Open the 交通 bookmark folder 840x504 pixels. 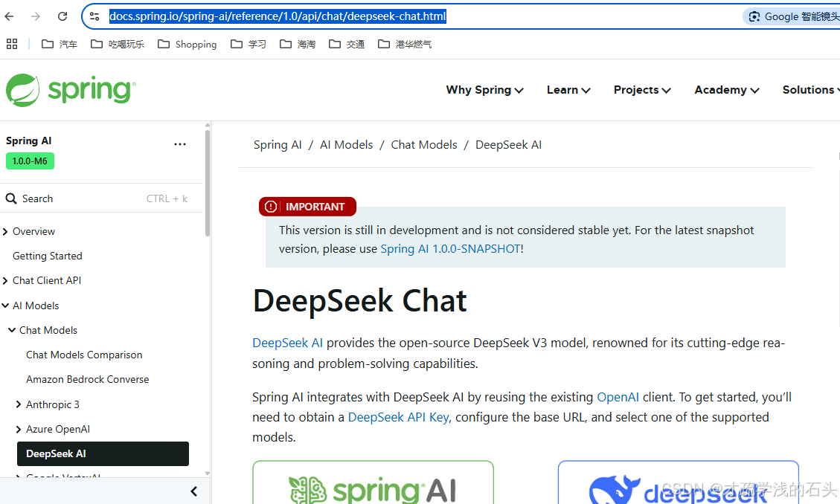347,44
